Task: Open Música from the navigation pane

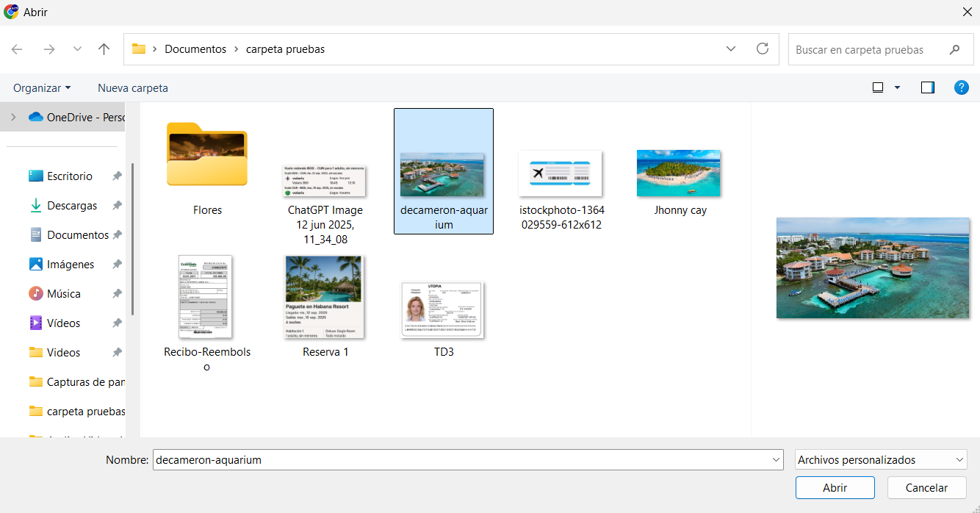Action: point(63,294)
